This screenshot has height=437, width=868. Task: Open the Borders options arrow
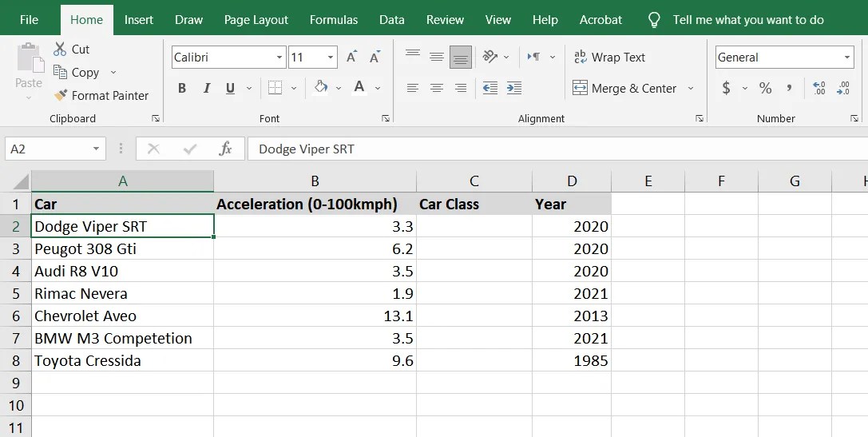[x=293, y=88]
